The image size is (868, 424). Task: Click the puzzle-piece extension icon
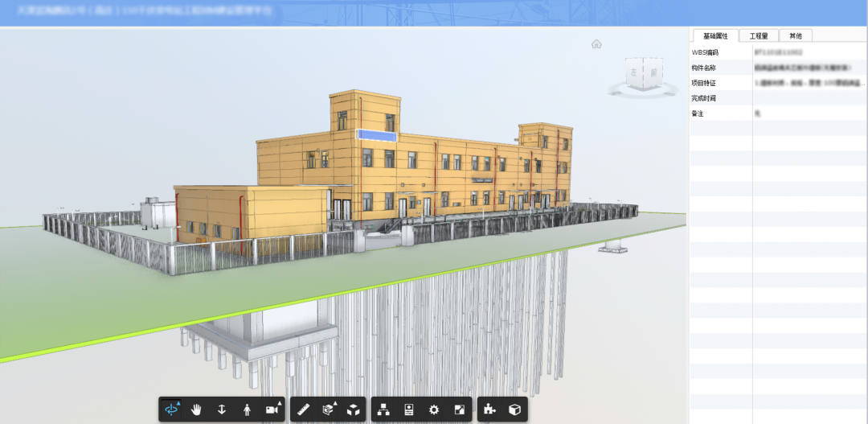(x=490, y=410)
